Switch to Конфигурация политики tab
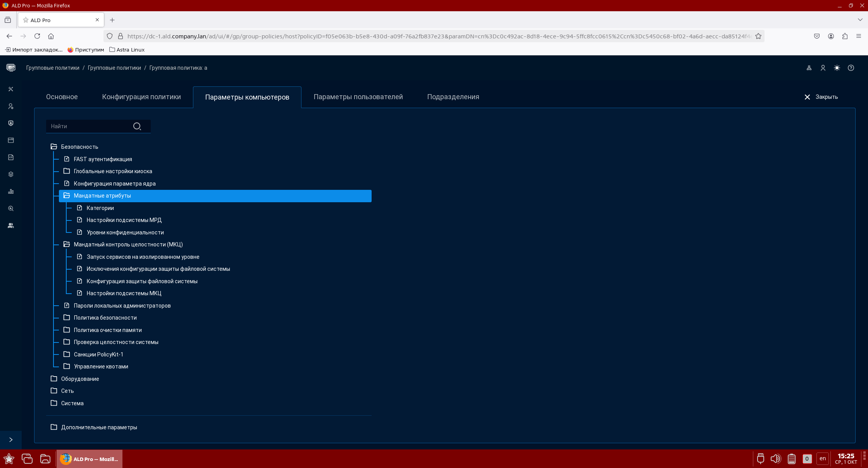The image size is (868, 468). pyautogui.click(x=141, y=97)
